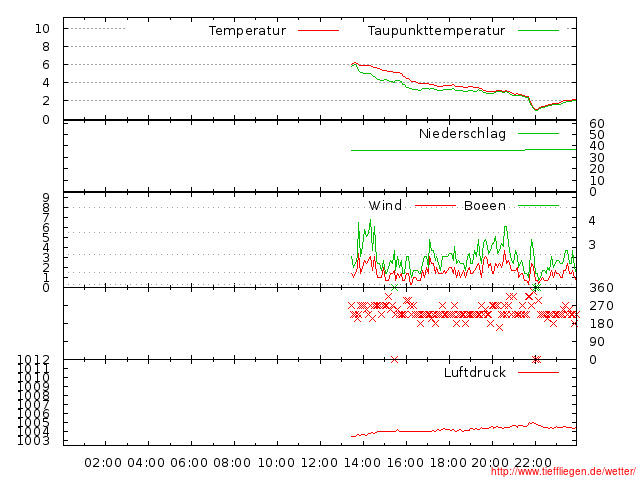Click the 08:00 time axis label
Screen dimensions: 640x480
(232, 463)
